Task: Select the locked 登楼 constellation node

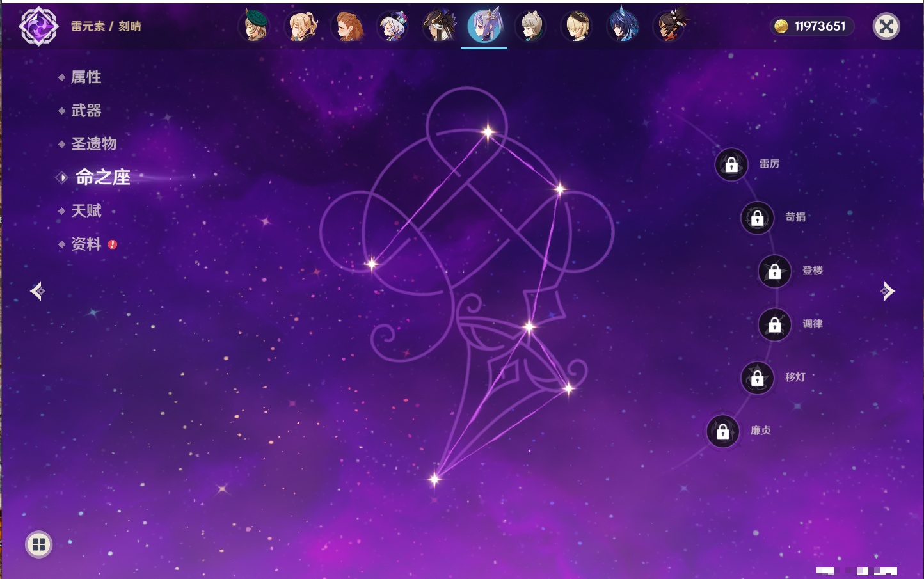Action: (775, 271)
